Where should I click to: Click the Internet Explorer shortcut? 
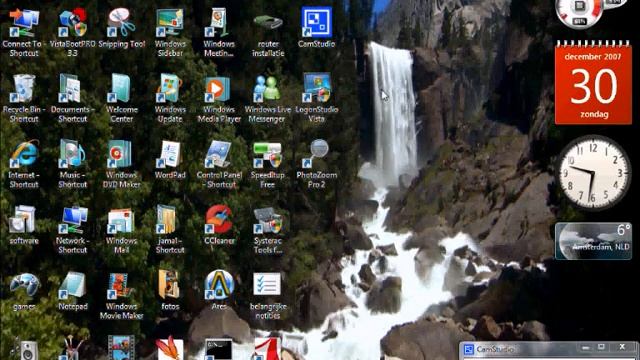24,154
